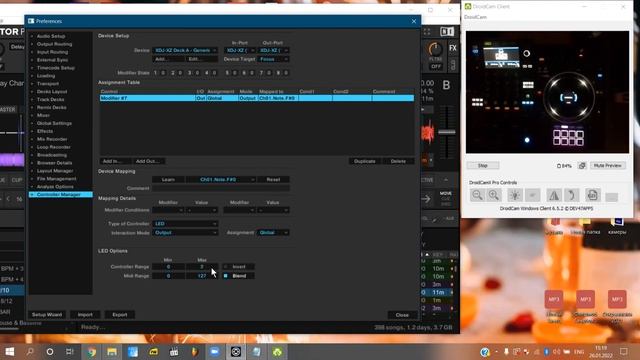
Task: Open first MP3 file on desktop
Action: (553, 299)
